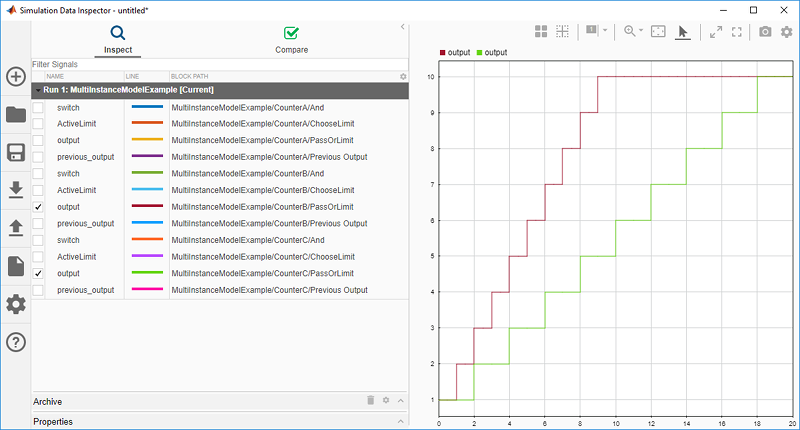Click the red output legend entry
Image resolution: width=800 pixels, height=430 pixels.
click(455, 53)
